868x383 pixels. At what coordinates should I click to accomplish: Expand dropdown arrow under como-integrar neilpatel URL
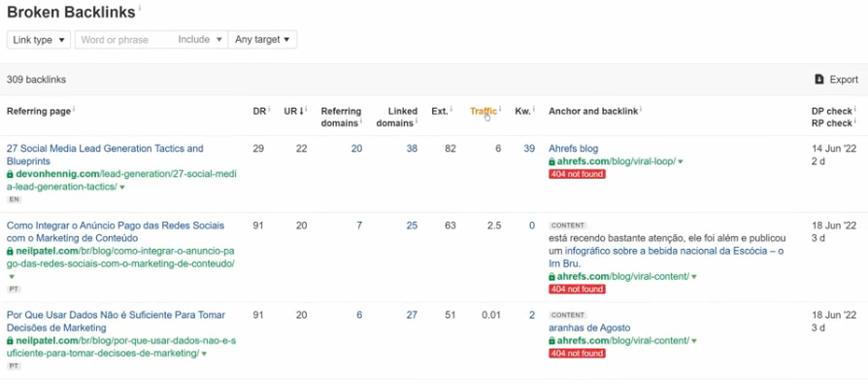click(11, 277)
